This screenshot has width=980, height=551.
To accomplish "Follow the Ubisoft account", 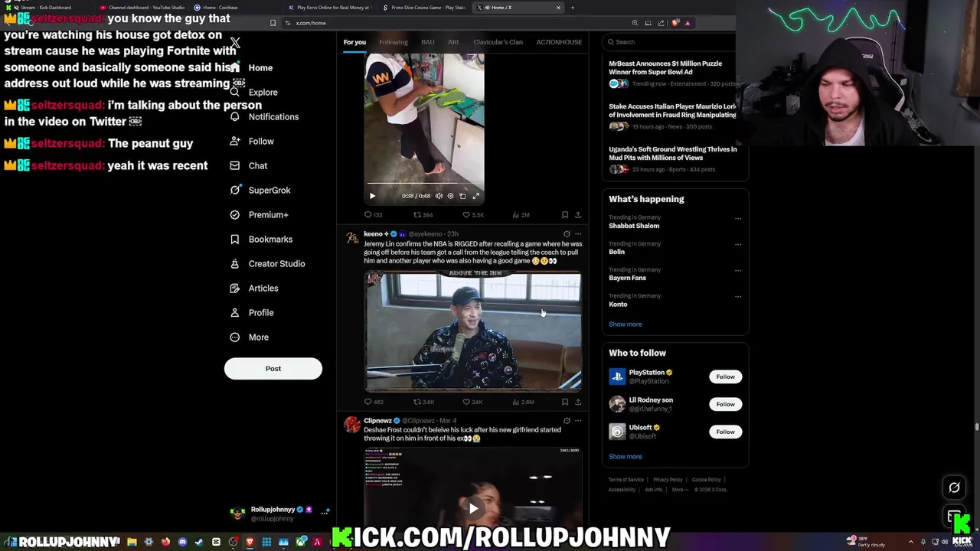I will coord(725,432).
